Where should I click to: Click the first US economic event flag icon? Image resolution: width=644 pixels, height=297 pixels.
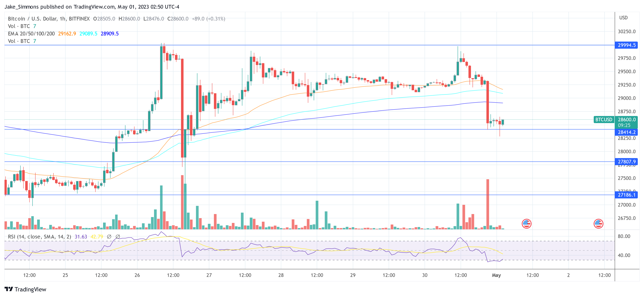(527, 224)
